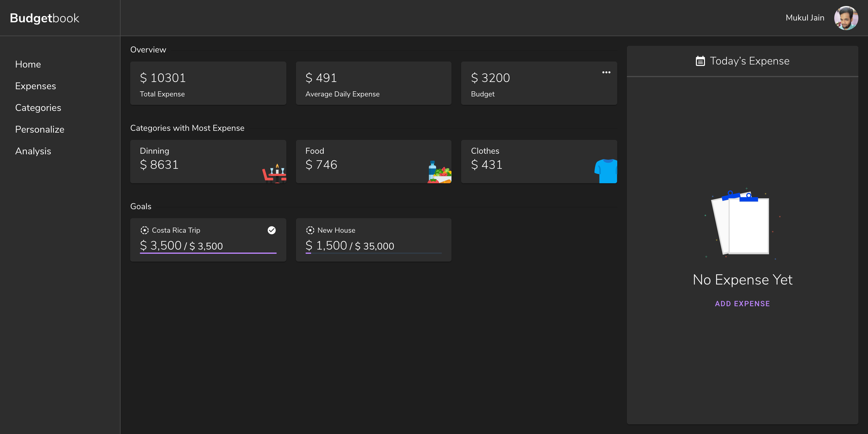Go to Home in sidebar
The width and height of the screenshot is (868, 434).
click(x=28, y=64)
